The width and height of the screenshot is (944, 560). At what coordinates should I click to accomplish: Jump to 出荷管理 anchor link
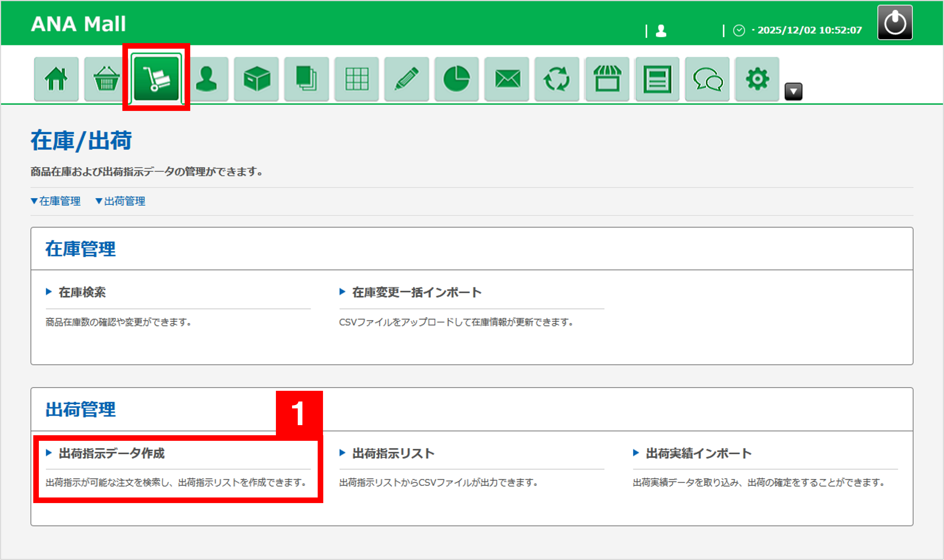[x=120, y=201]
